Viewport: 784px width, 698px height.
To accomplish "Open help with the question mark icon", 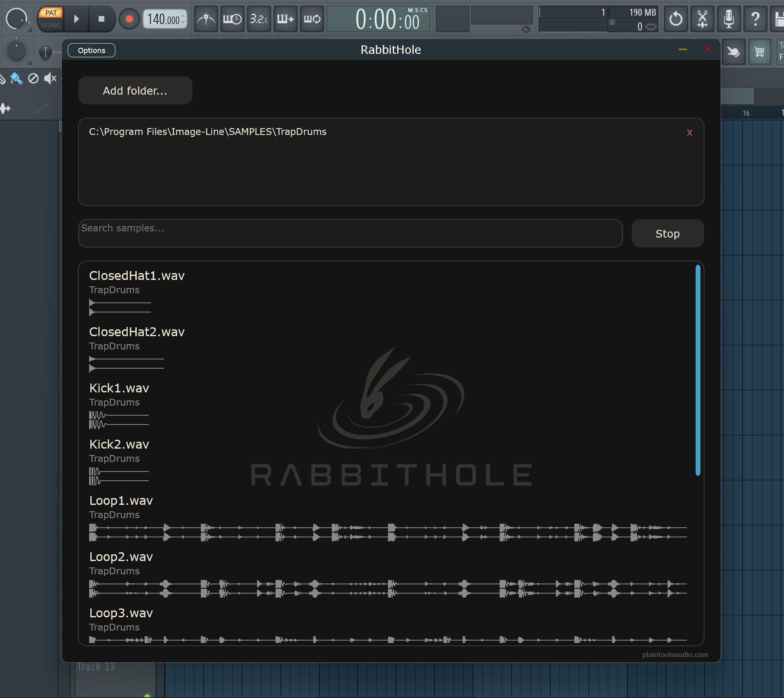I will pos(755,19).
